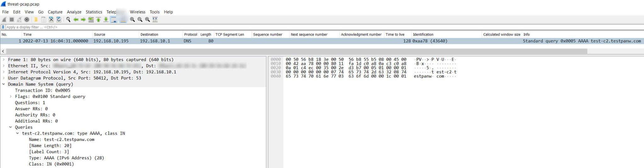Save this capture file icon
Image resolution: width=644 pixels, height=168 pixels.
click(44, 20)
